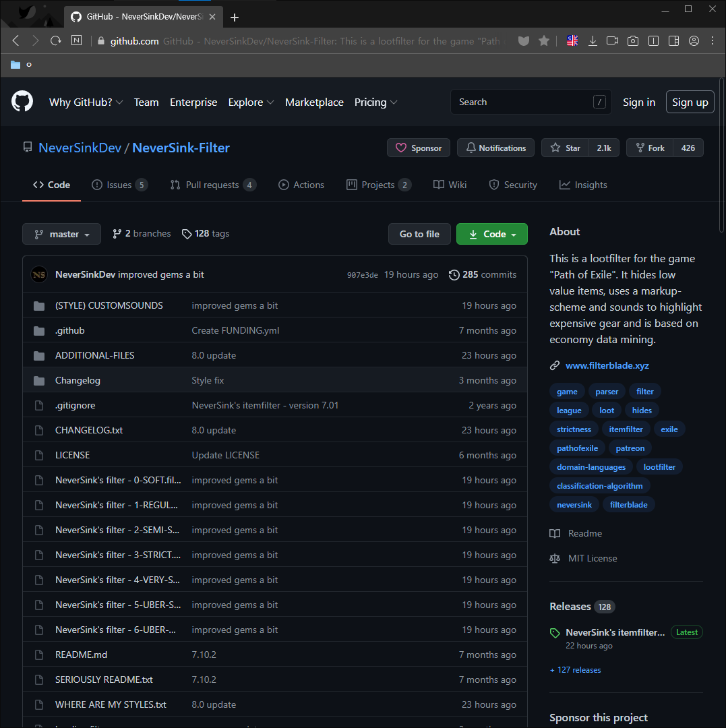726x728 pixels.
Task: Star the repository
Action: (565, 148)
